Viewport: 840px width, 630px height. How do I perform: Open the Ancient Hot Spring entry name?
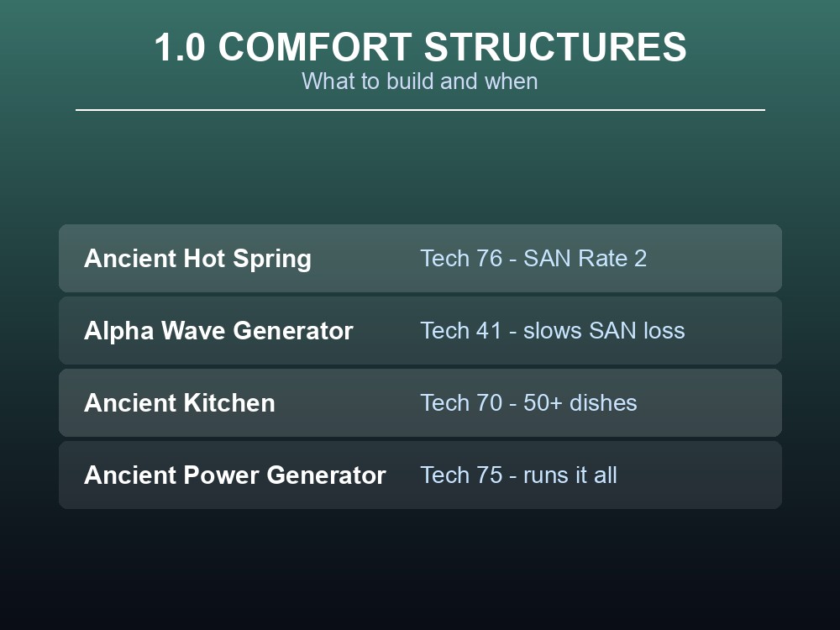coord(197,259)
